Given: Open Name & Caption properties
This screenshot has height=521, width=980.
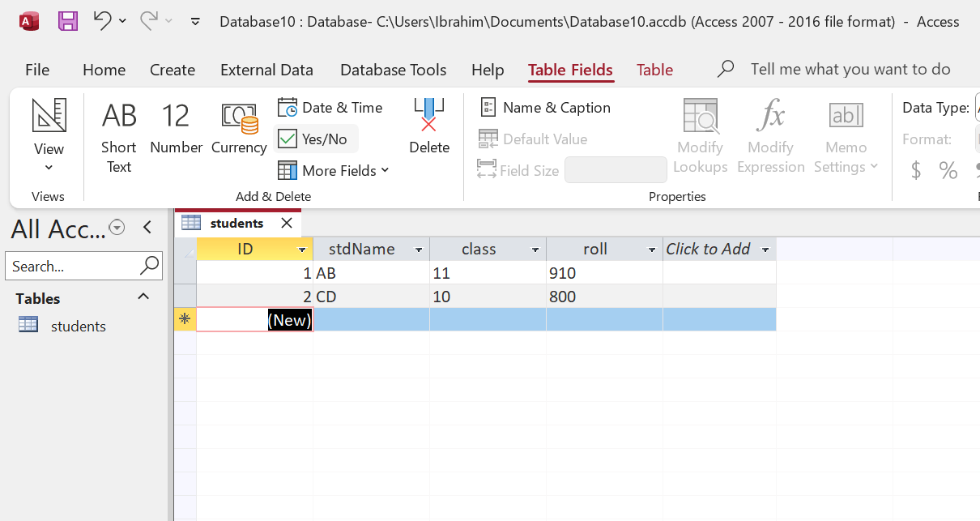Looking at the screenshot, I should point(545,107).
